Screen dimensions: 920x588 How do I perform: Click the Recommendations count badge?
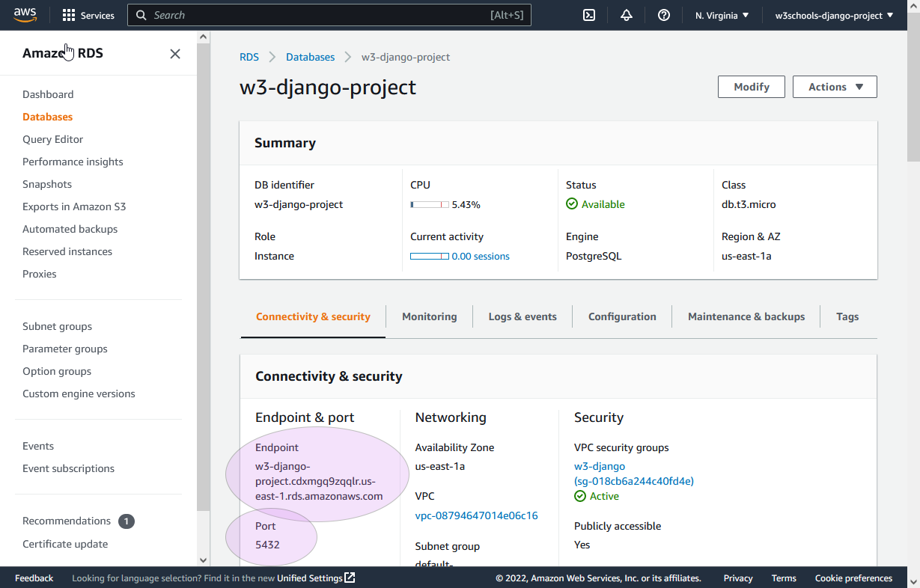pos(127,521)
